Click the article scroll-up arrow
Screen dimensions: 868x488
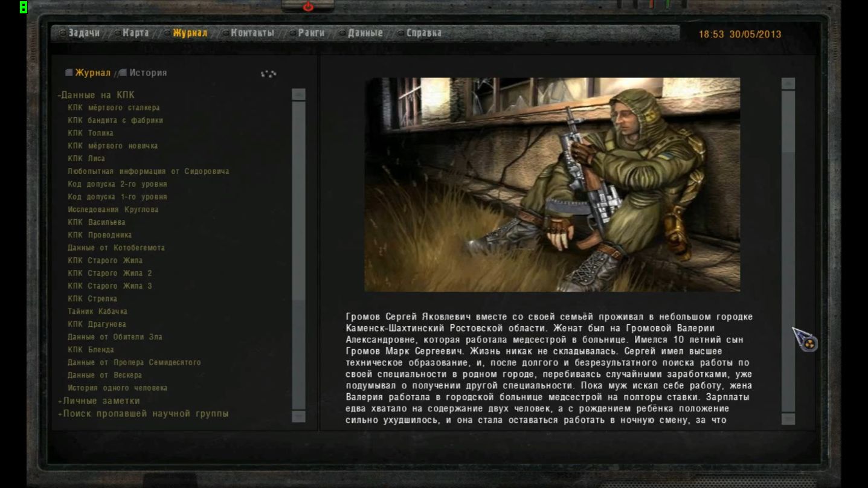click(x=788, y=83)
